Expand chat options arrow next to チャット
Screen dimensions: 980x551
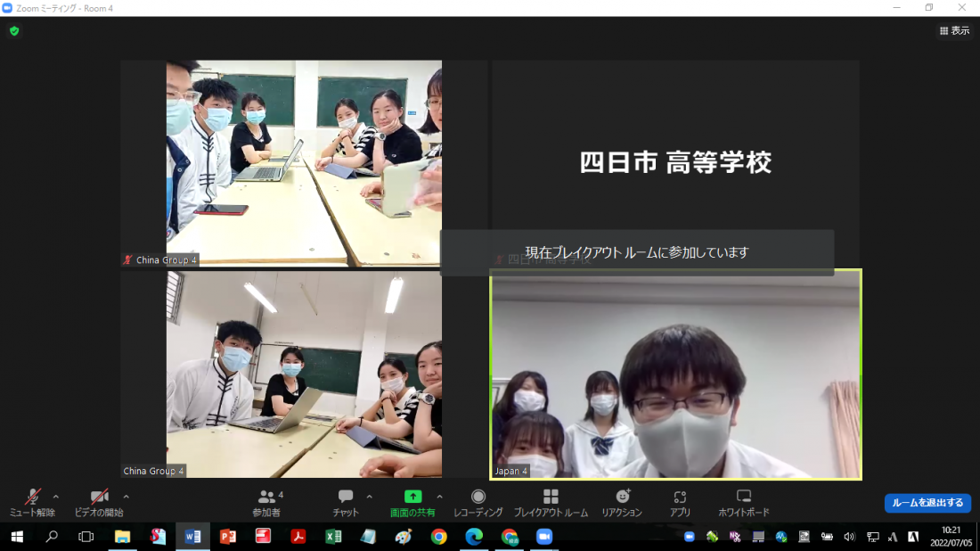pyautogui.click(x=370, y=497)
